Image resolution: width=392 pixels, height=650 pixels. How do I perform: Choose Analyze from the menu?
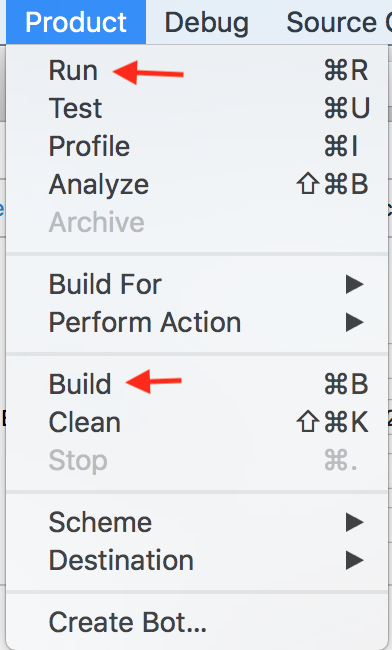[197, 184]
